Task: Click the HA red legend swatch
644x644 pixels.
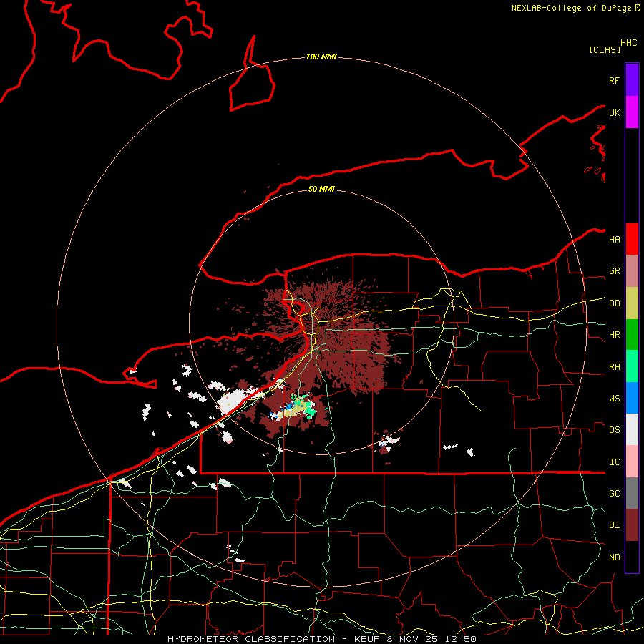Action: pos(632,239)
